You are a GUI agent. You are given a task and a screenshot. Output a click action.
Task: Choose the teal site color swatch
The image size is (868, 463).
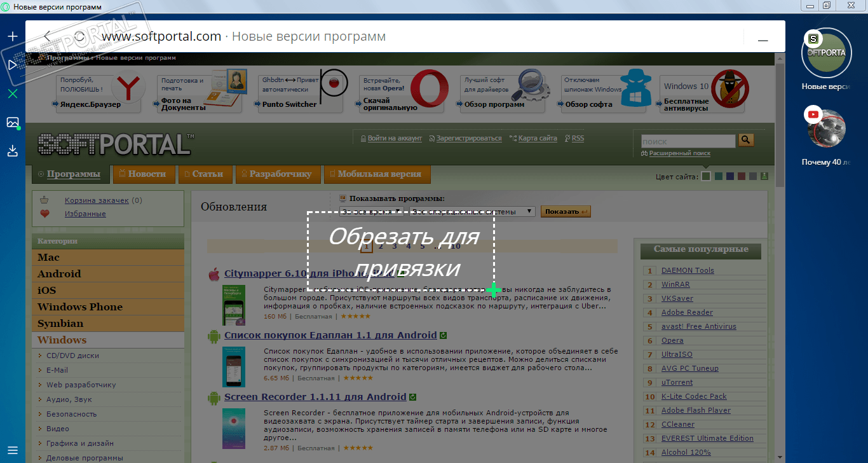718,176
